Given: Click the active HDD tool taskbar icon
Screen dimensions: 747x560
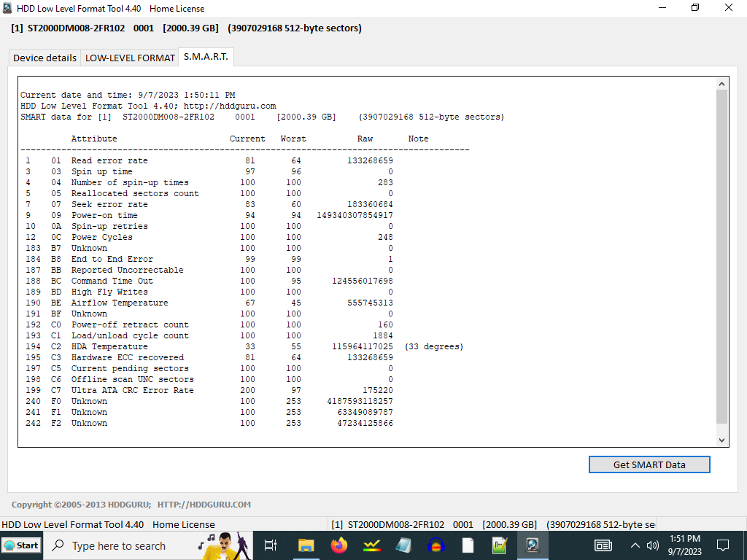Looking at the screenshot, I should tap(532, 545).
